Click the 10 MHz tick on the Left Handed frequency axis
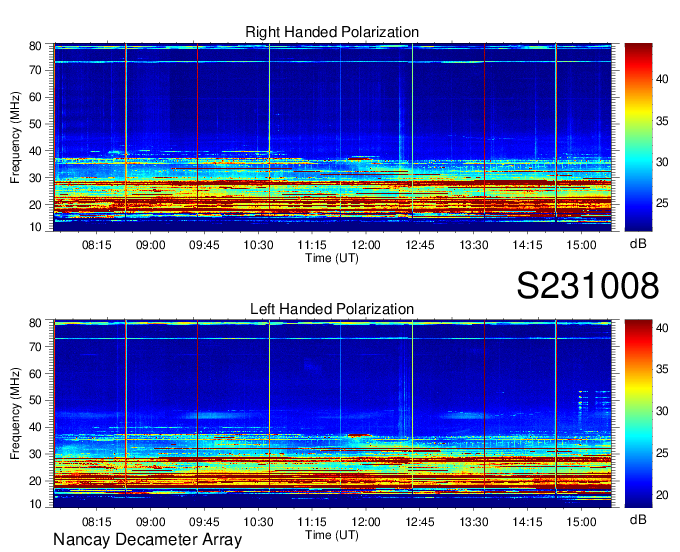The image size is (680, 552). pyautogui.click(x=35, y=504)
